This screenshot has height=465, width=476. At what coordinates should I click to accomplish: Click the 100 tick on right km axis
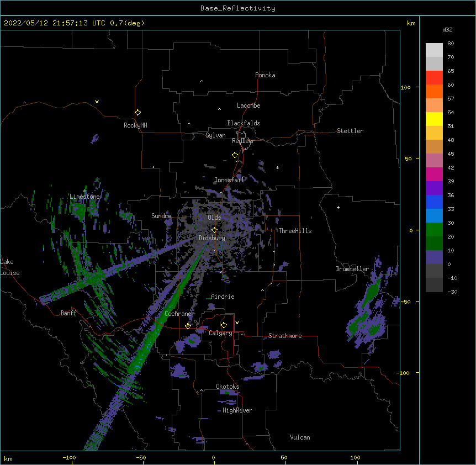(405, 87)
